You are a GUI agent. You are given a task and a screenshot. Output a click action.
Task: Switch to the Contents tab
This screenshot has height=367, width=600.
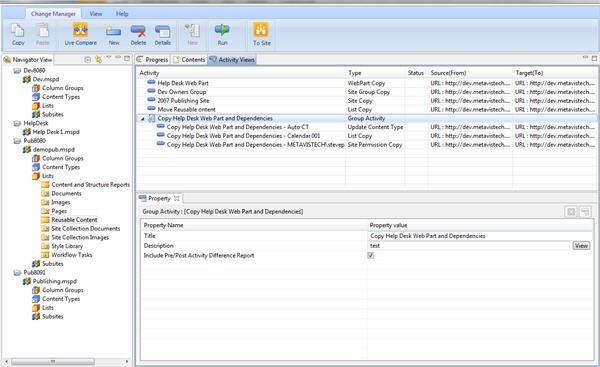[x=189, y=60]
